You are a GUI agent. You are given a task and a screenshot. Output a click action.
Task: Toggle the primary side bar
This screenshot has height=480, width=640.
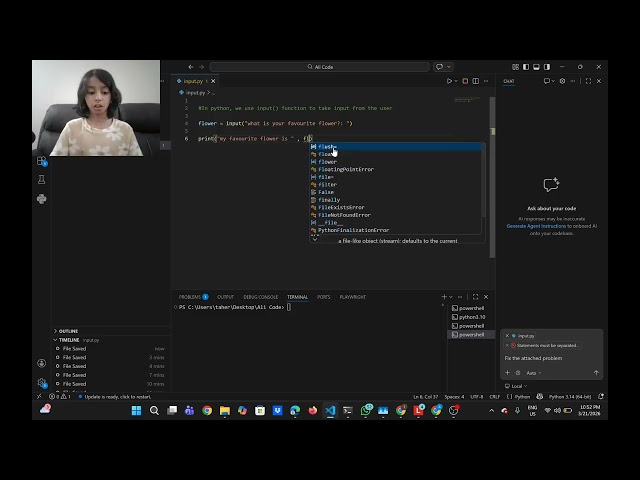[x=526, y=67]
